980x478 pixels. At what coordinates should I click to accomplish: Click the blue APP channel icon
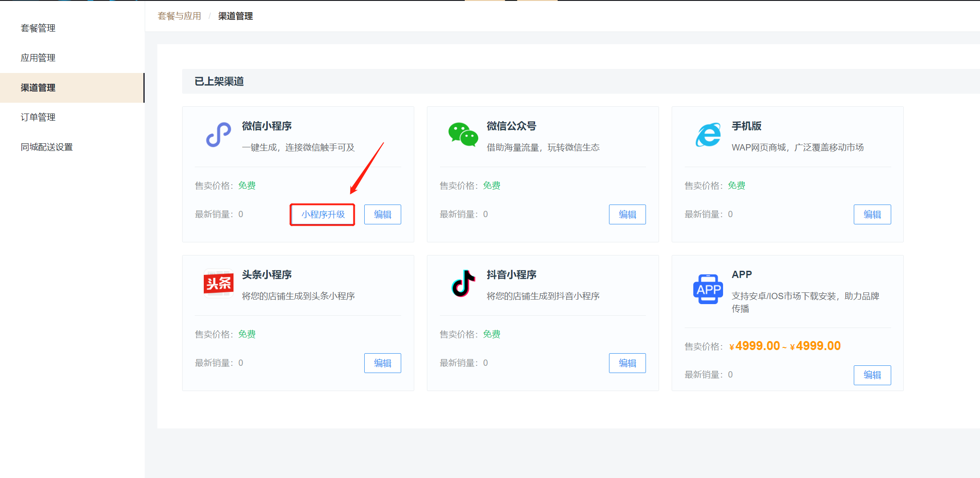[708, 289]
